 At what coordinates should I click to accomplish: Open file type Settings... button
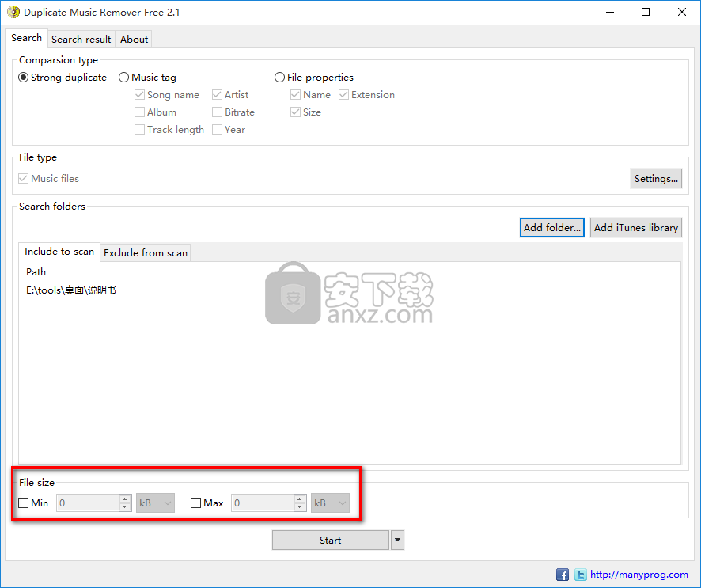tap(656, 178)
